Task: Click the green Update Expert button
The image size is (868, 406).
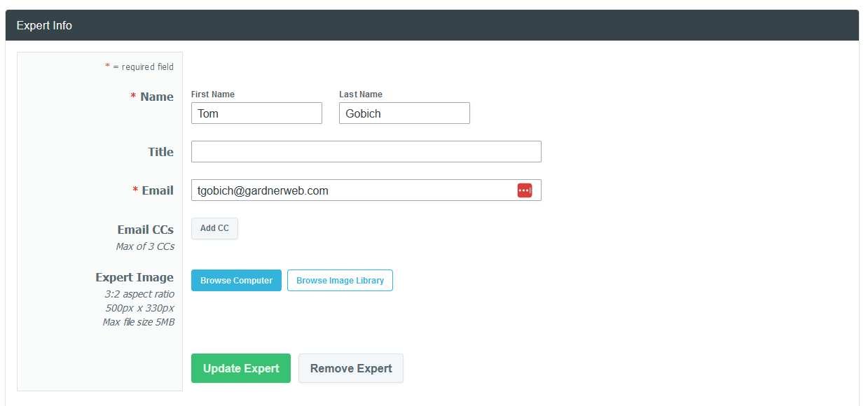Action: pyautogui.click(x=241, y=368)
